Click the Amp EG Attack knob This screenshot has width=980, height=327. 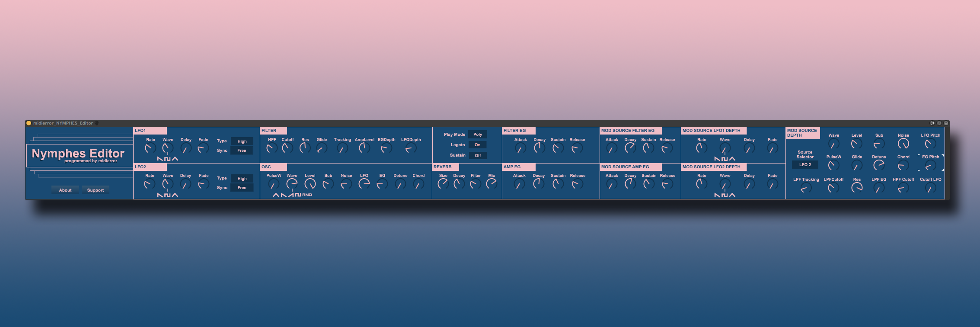coord(519,184)
